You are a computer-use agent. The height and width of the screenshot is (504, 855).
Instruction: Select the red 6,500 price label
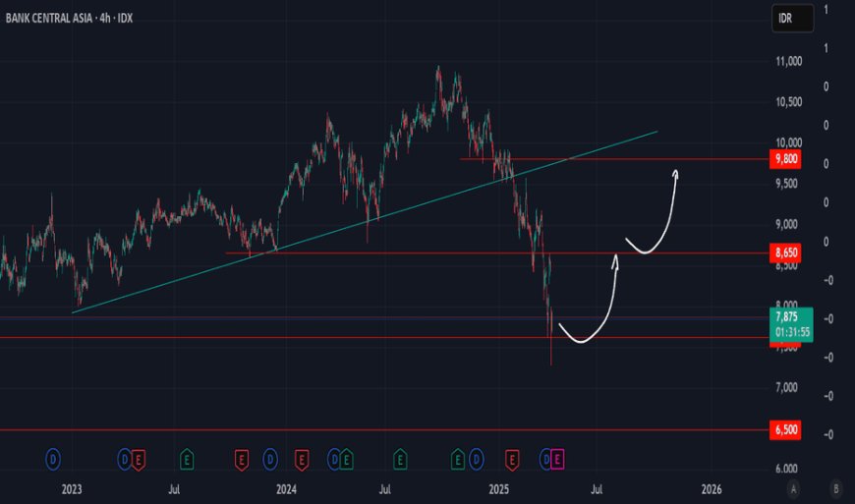pyautogui.click(x=786, y=430)
